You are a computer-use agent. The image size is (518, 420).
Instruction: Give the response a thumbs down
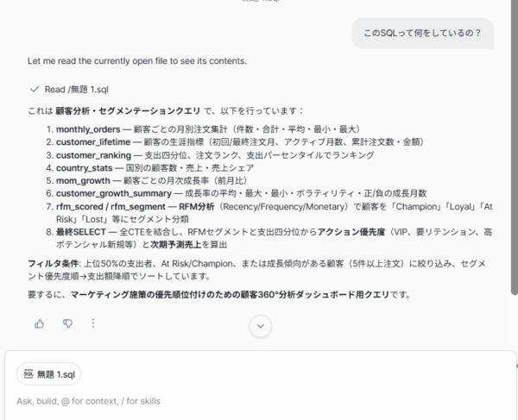click(67, 323)
